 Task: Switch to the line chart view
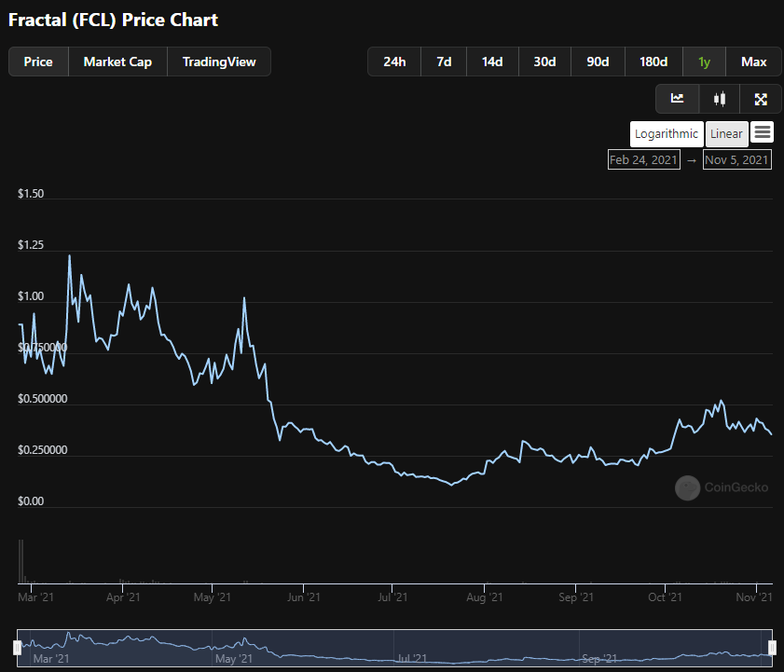[x=677, y=99]
